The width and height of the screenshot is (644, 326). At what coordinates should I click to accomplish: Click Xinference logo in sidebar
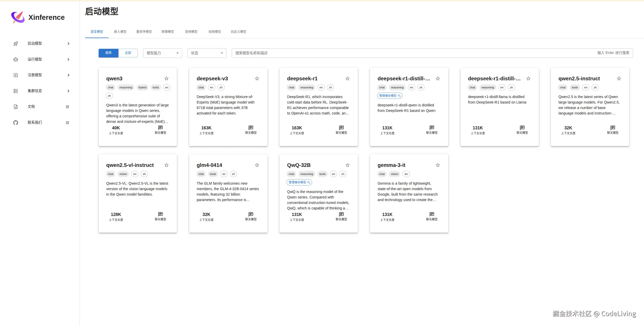pos(18,17)
